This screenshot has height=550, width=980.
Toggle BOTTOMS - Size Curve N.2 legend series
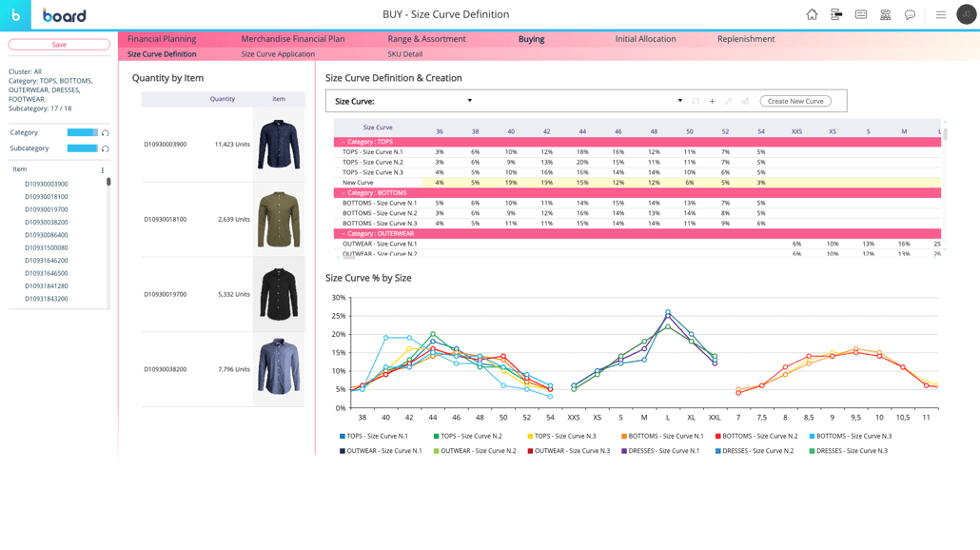pyautogui.click(x=758, y=437)
